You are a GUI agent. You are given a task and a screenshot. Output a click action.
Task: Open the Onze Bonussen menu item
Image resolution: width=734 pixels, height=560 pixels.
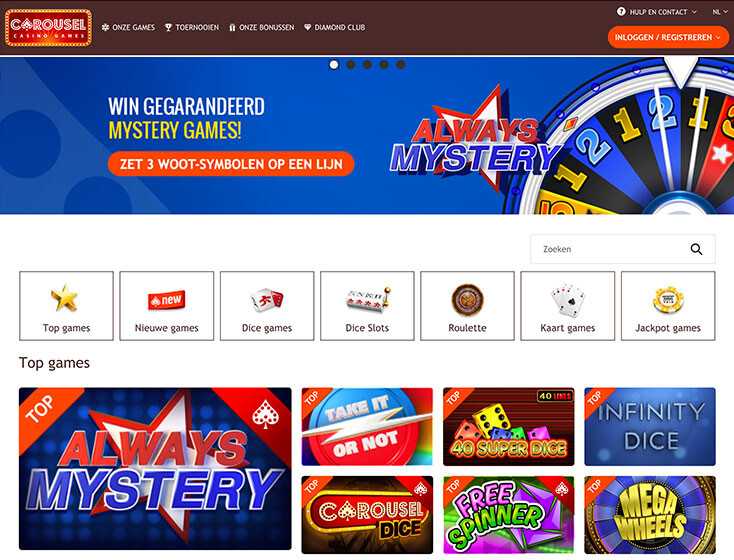262,28
